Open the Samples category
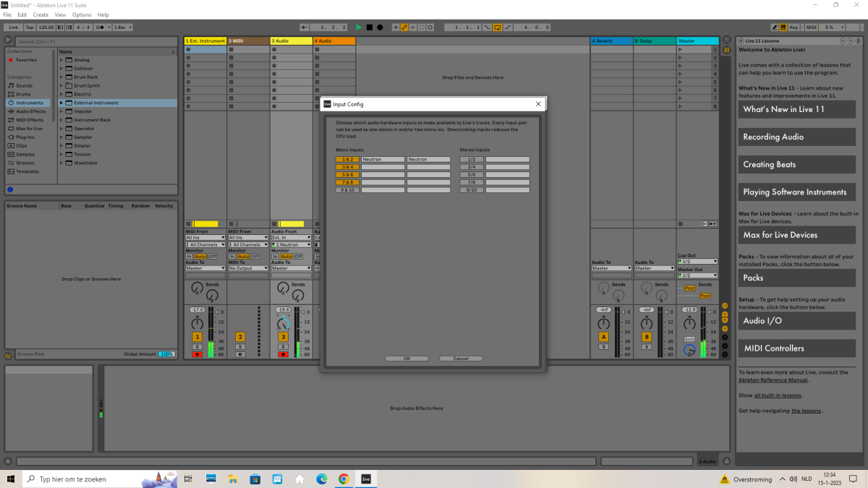This screenshot has height=488, width=868. 25,154
